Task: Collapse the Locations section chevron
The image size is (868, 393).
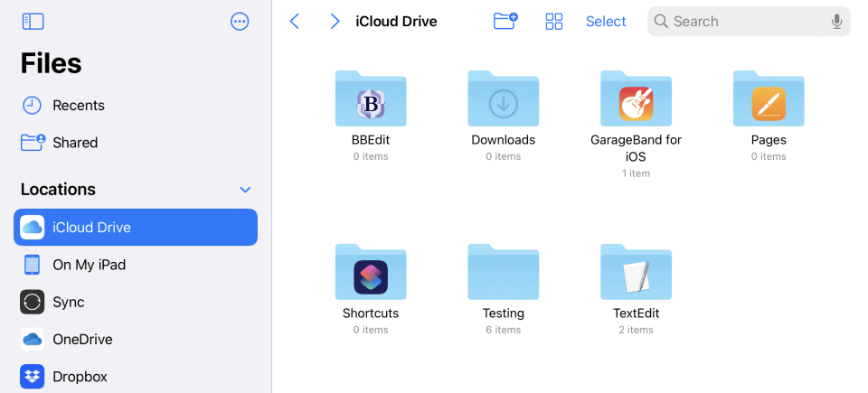Action: click(x=245, y=190)
